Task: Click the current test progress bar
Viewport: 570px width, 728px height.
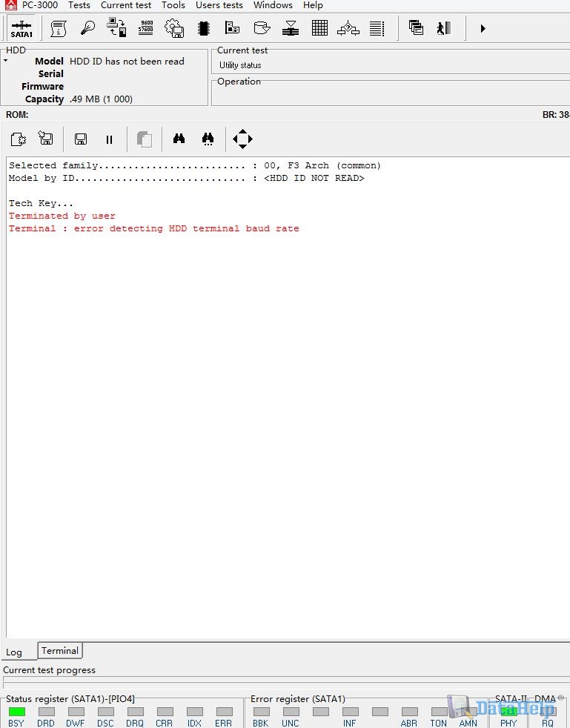Action: pos(286,683)
